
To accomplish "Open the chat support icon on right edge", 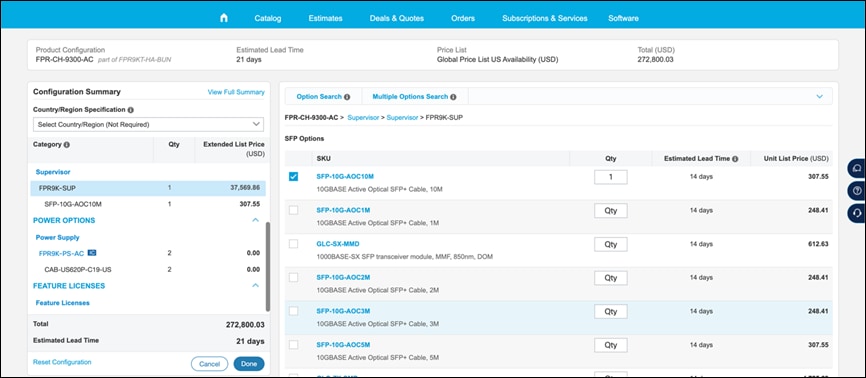I will point(857,169).
